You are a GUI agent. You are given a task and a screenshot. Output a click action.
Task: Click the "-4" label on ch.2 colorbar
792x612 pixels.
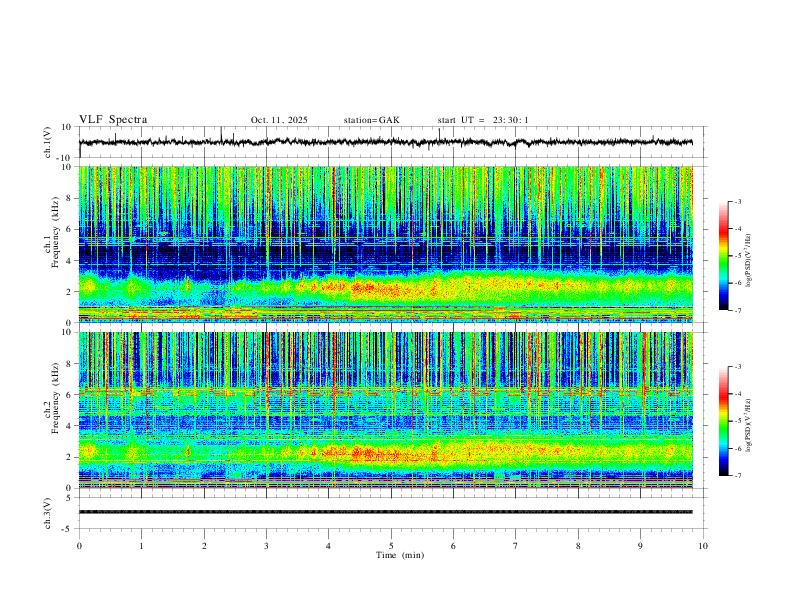coord(738,394)
